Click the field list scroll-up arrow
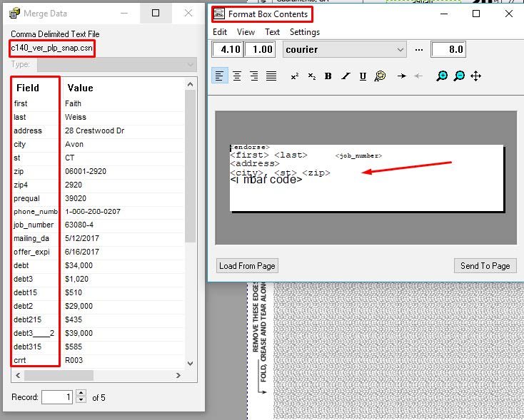 (190, 84)
